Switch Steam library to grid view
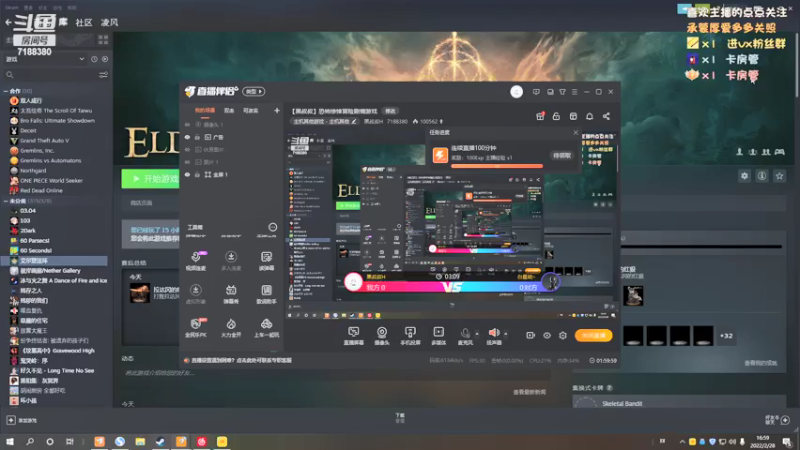 point(103,40)
